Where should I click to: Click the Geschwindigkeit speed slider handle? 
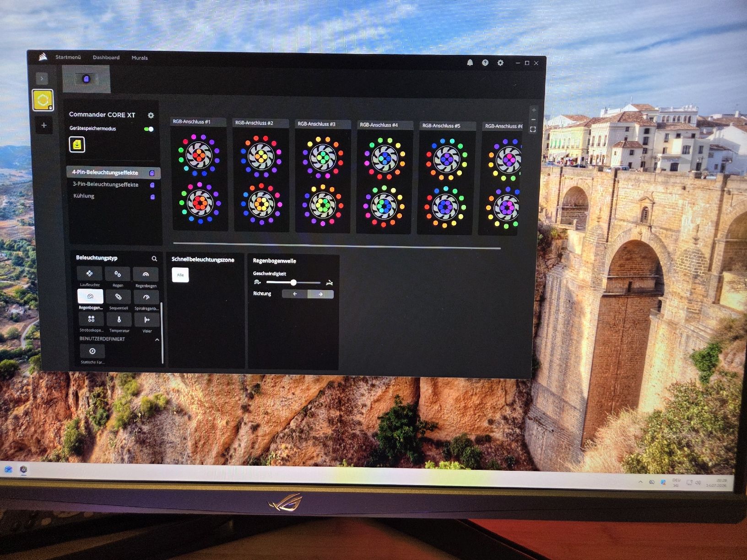point(293,283)
